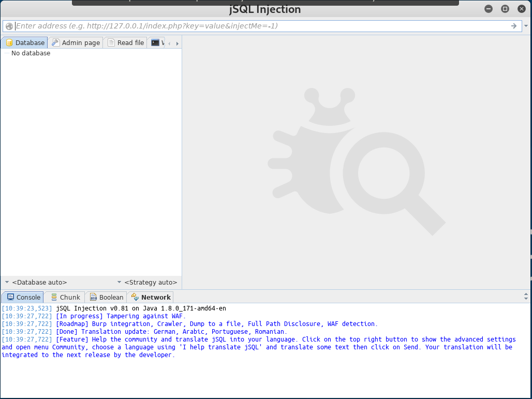The image size is (532, 399).
Task: Click the Chunk stacked-bars icon
Action: click(54, 297)
